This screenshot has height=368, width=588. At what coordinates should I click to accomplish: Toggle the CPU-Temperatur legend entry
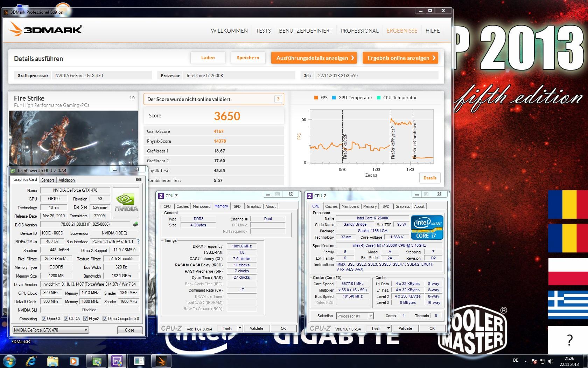(x=397, y=98)
